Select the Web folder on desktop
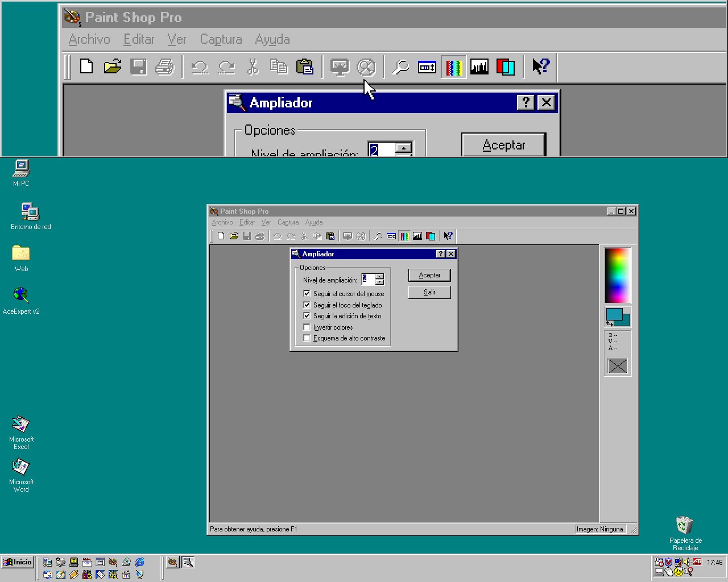Image resolution: width=728 pixels, height=582 pixels. (x=21, y=258)
